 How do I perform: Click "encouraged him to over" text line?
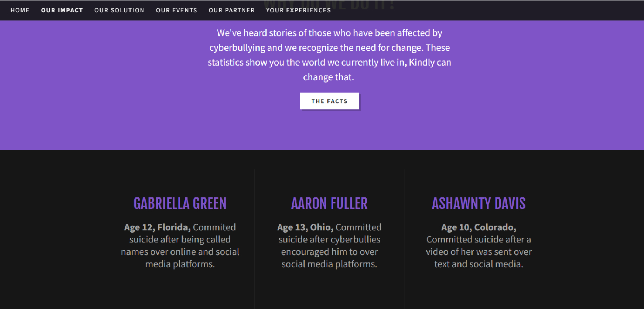tap(329, 252)
